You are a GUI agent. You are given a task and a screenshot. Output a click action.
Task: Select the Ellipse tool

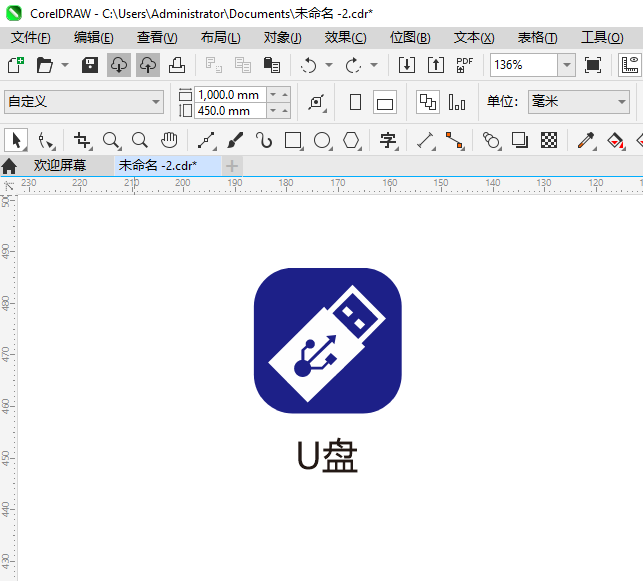point(322,141)
